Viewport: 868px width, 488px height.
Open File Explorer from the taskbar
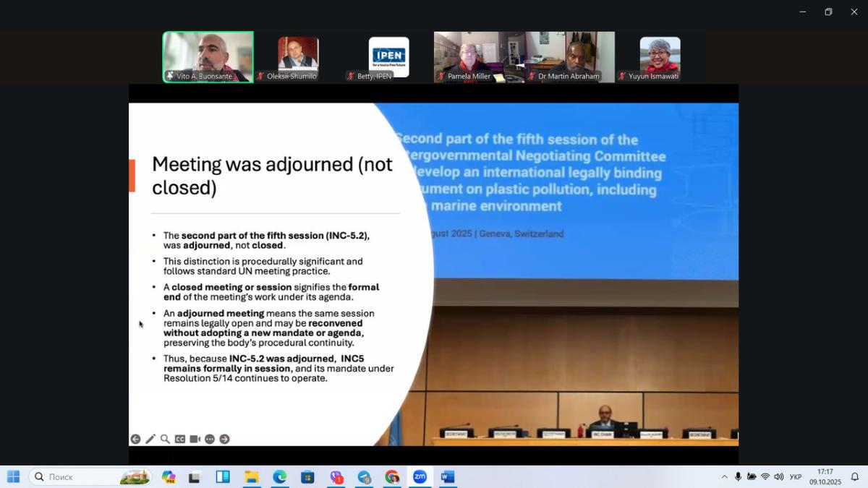251,477
